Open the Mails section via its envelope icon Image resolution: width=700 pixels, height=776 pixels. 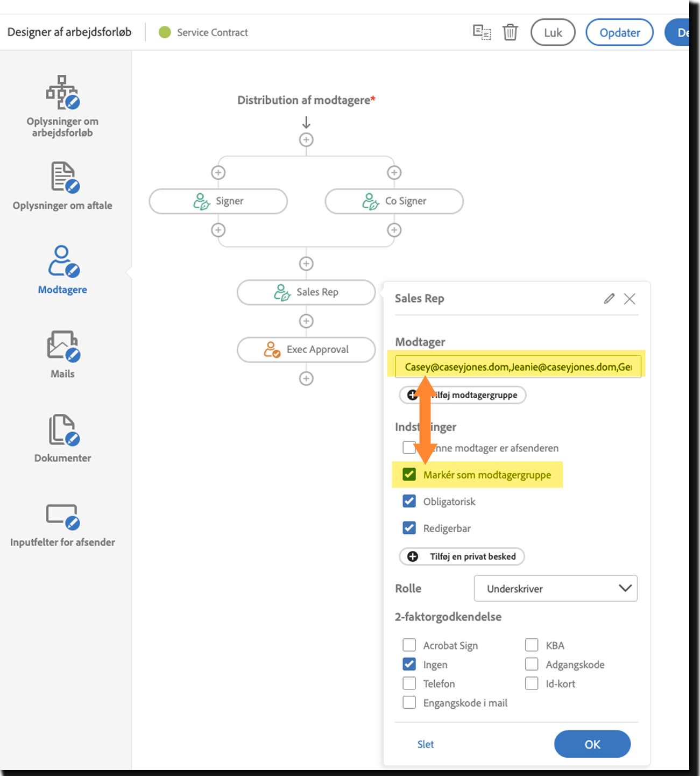[62, 347]
